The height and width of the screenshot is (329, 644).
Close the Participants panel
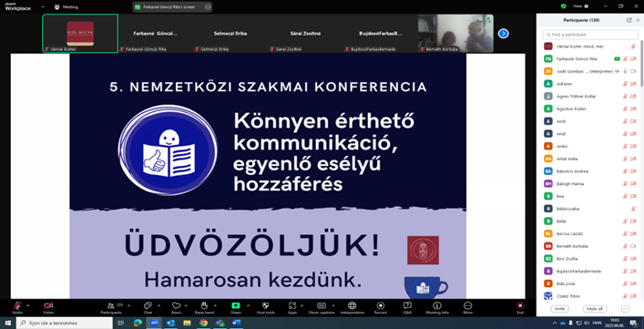pos(638,20)
